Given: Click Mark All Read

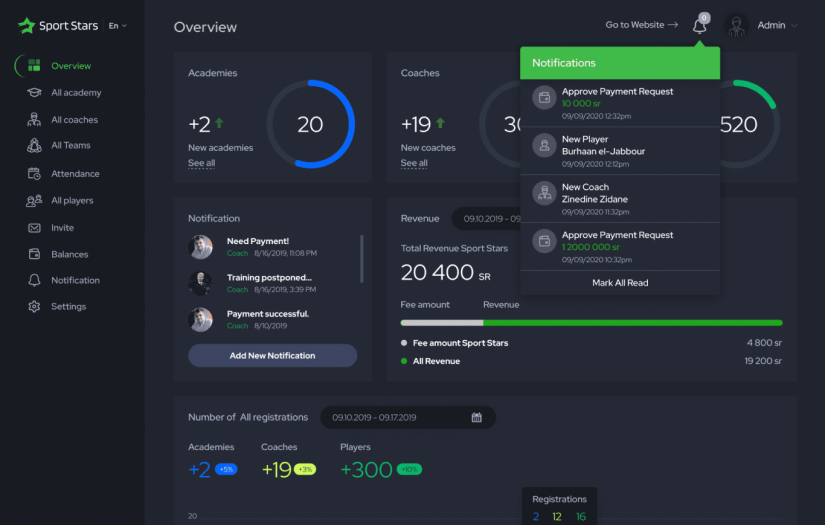Looking at the screenshot, I should click(x=620, y=283).
